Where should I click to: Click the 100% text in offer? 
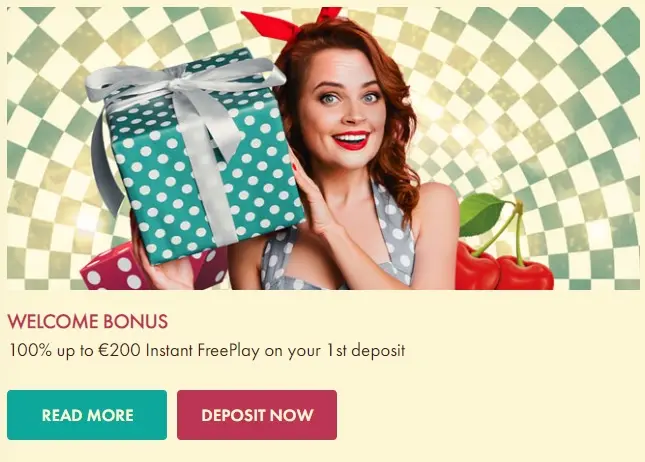pos(30,350)
